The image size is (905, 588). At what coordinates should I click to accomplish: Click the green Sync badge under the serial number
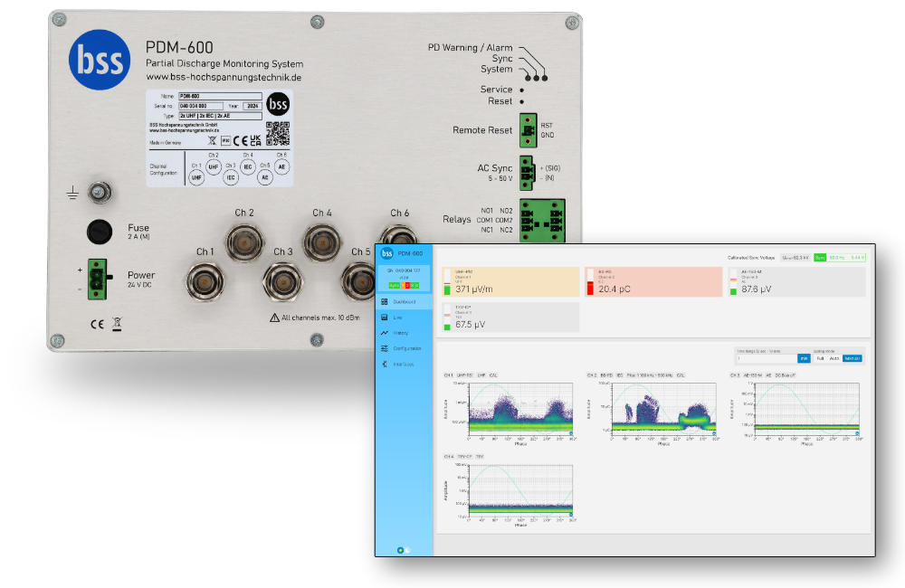coord(394,286)
